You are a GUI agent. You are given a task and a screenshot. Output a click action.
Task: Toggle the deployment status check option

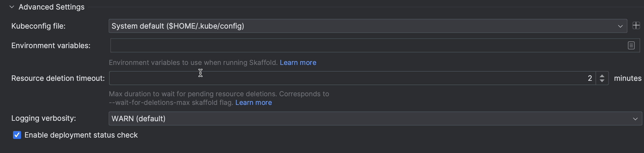pos(17,135)
